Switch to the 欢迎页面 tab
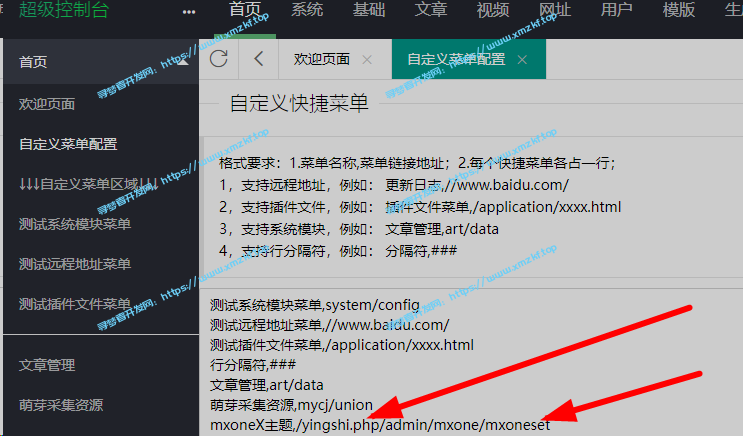743x436 pixels. [x=322, y=59]
